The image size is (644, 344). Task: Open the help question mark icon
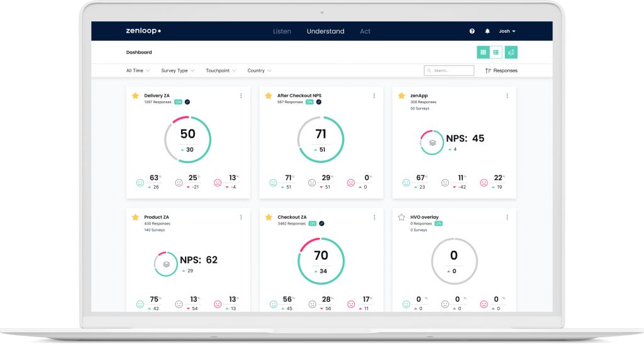tap(472, 31)
